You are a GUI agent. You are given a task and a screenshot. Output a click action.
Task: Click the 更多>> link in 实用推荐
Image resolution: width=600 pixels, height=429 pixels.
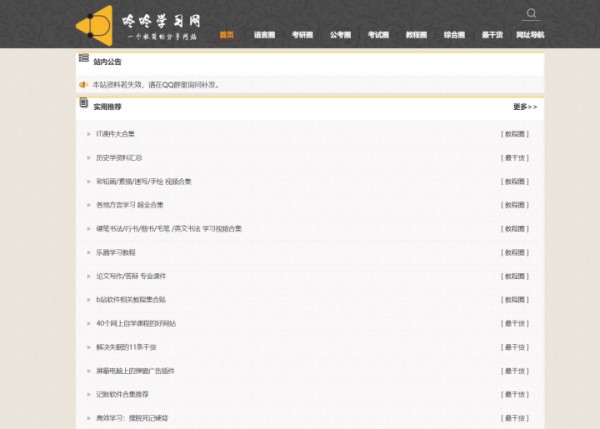click(525, 107)
